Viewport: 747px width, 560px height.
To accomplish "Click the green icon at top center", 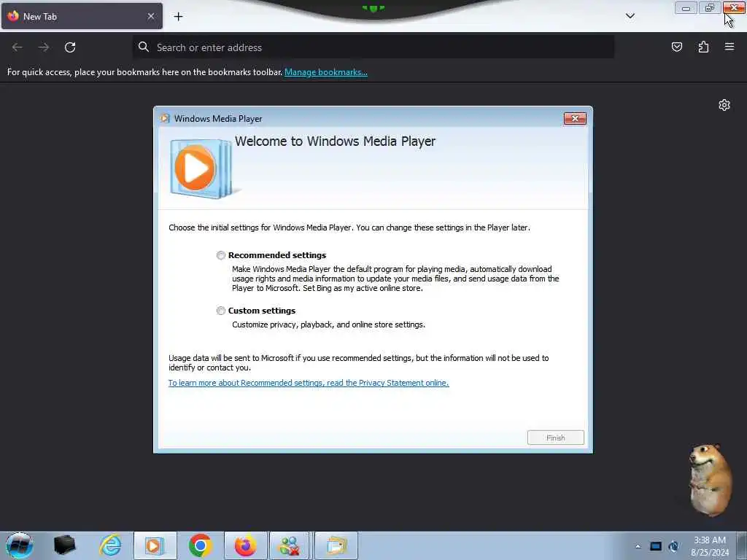I will [x=373, y=8].
